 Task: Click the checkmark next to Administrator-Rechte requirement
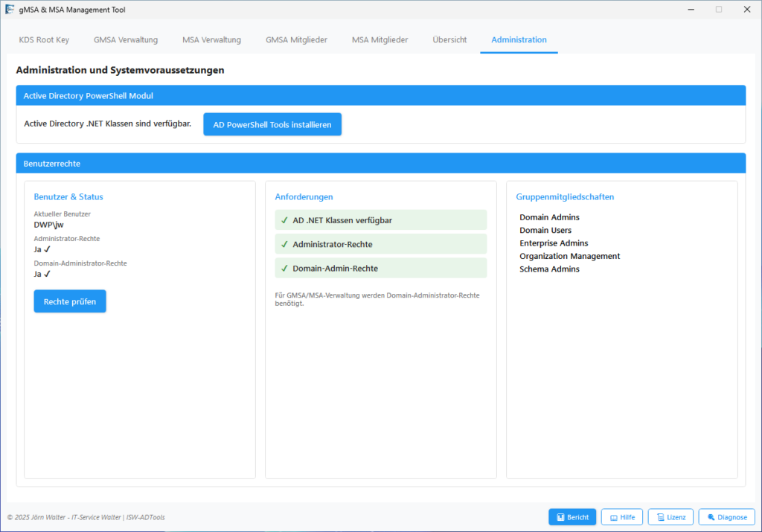click(284, 244)
